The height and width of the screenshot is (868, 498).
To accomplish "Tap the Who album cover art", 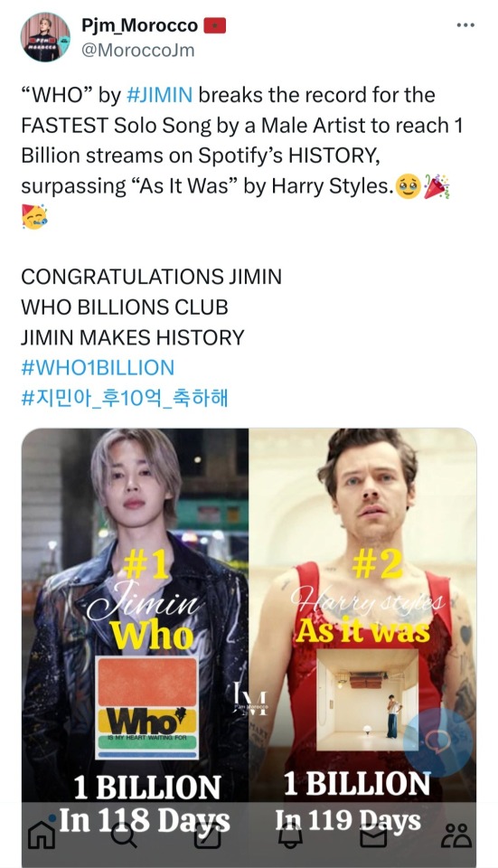I will [147, 708].
